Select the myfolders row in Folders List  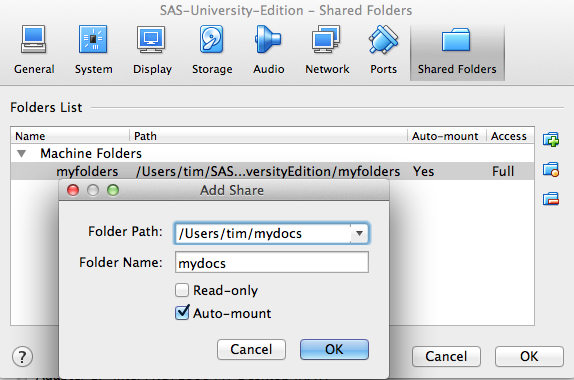tap(272, 171)
